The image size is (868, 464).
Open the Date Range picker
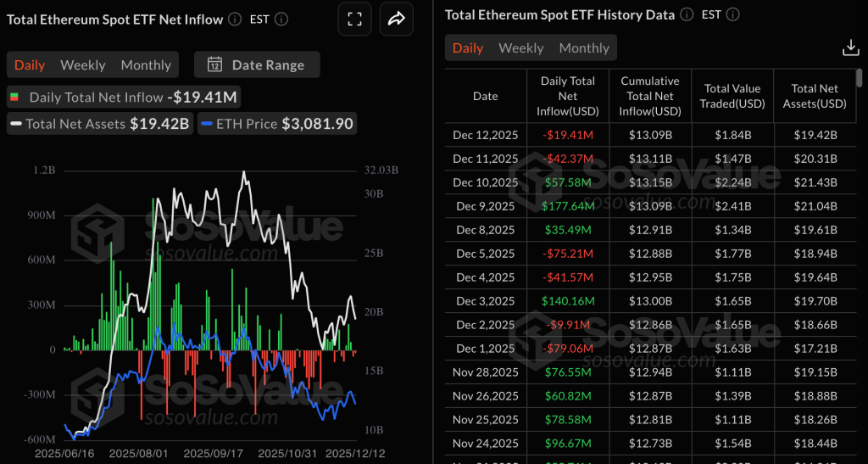pos(257,64)
